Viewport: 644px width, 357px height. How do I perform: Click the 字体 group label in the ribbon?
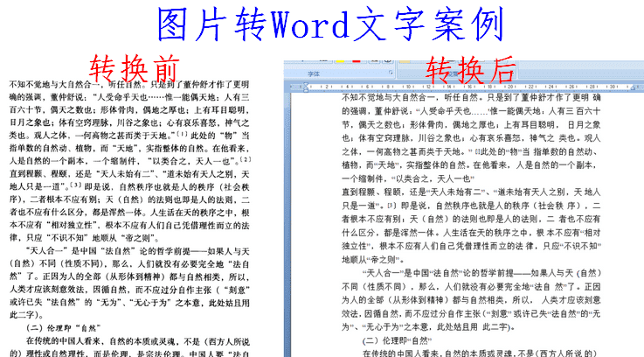click(314, 74)
